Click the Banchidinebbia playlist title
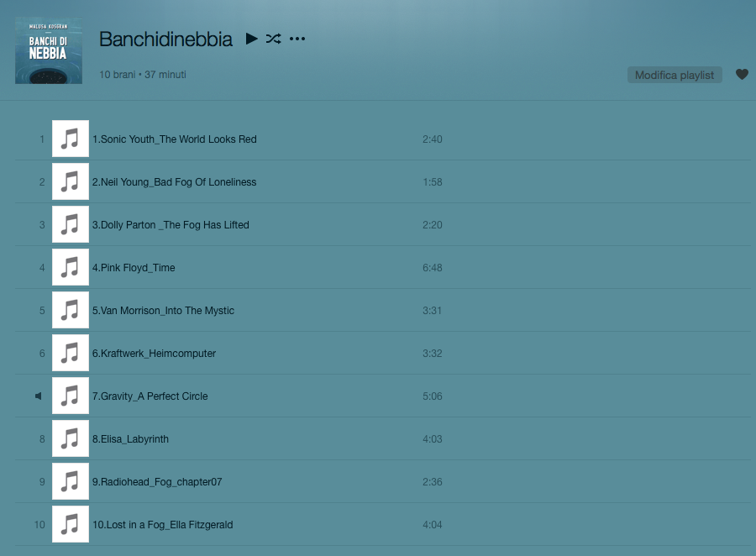Image resolution: width=756 pixels, height=556 pixels. [x=165, y=39]
